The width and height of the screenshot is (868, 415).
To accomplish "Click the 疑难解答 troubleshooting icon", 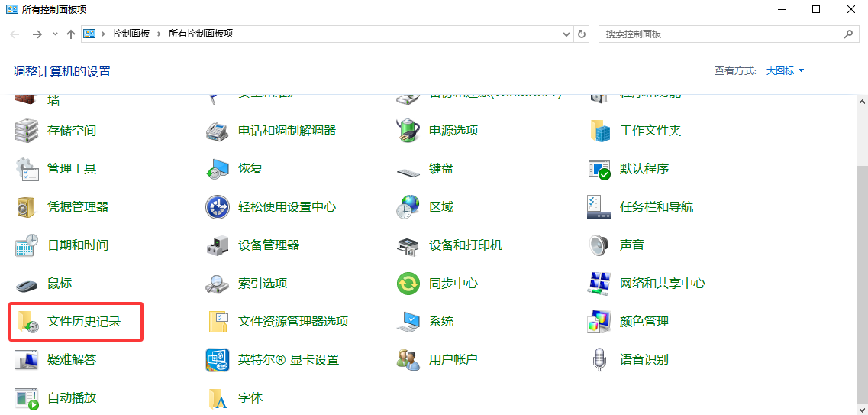I will point(26,360).
